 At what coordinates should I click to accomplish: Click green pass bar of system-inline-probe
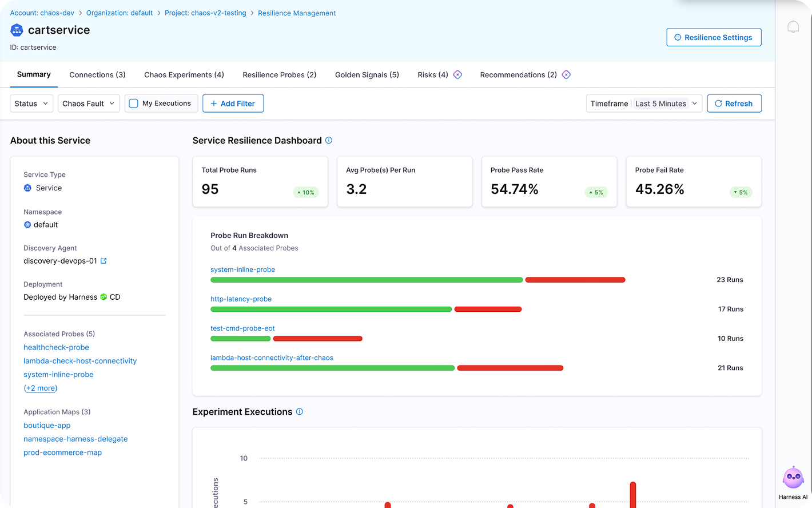(367, 280)
